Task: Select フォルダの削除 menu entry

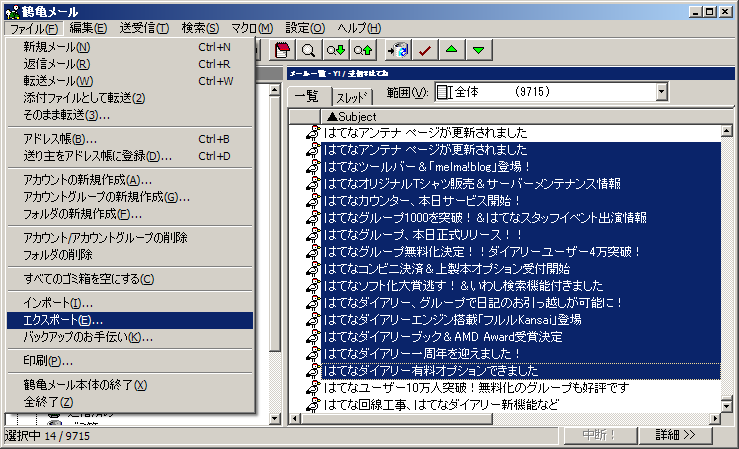Action: (130, 255)
